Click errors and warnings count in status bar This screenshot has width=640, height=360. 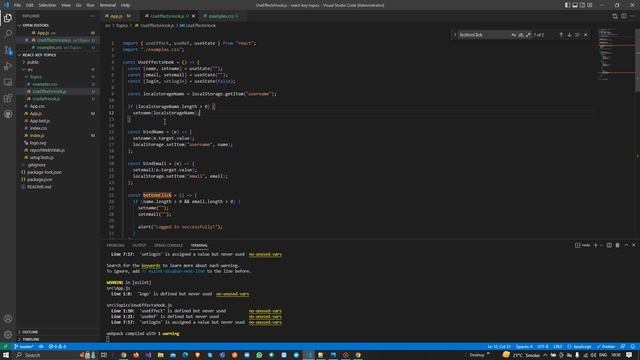57,347
